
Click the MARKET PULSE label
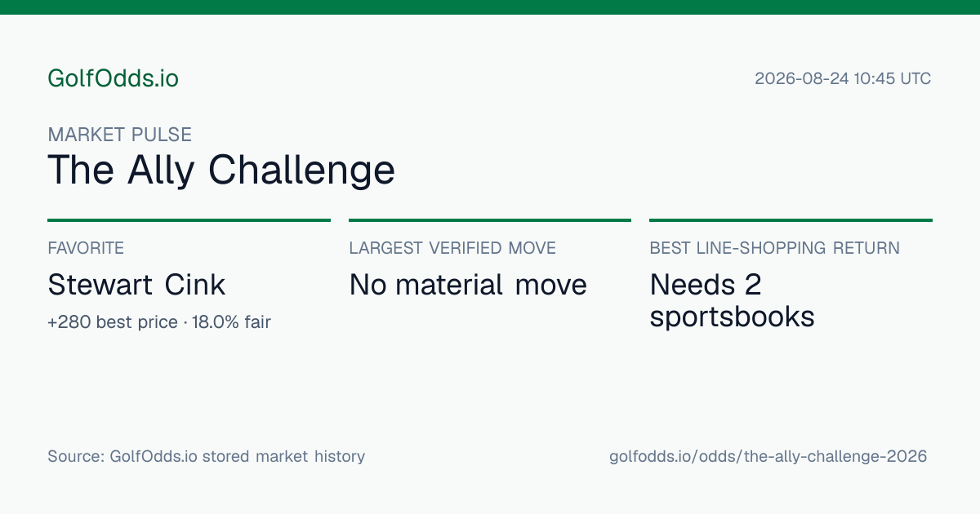pyautogui.click(x=119, y=135)
